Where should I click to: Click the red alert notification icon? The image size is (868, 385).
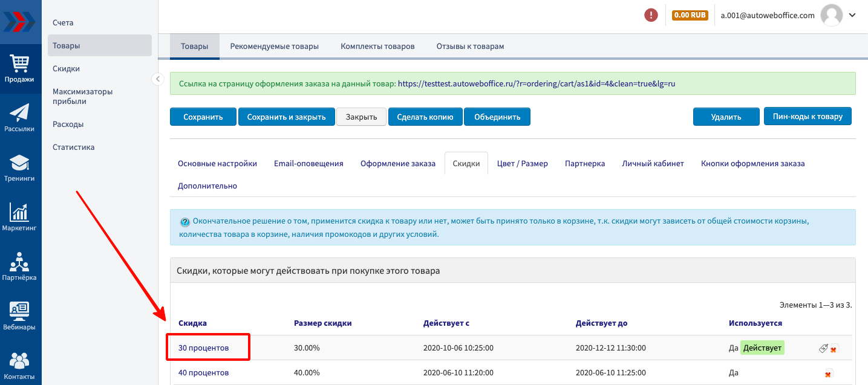pyautogui.click(x=651, y=15)
